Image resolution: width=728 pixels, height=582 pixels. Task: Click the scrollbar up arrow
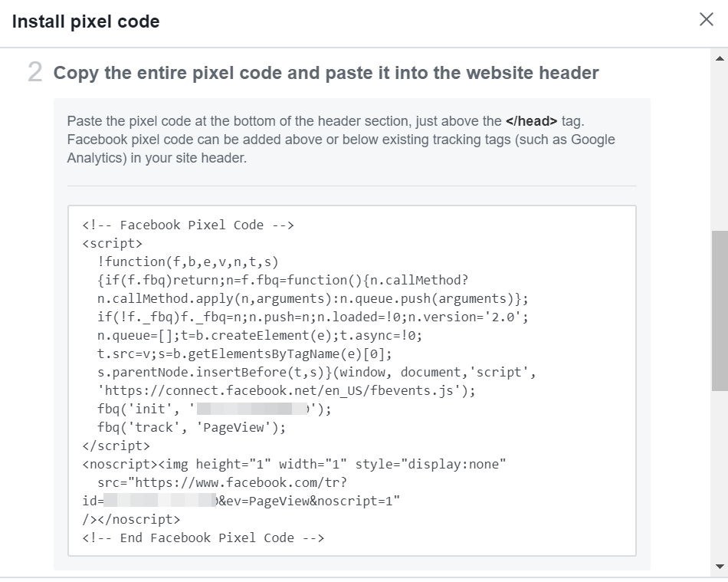tap(720, 59)
